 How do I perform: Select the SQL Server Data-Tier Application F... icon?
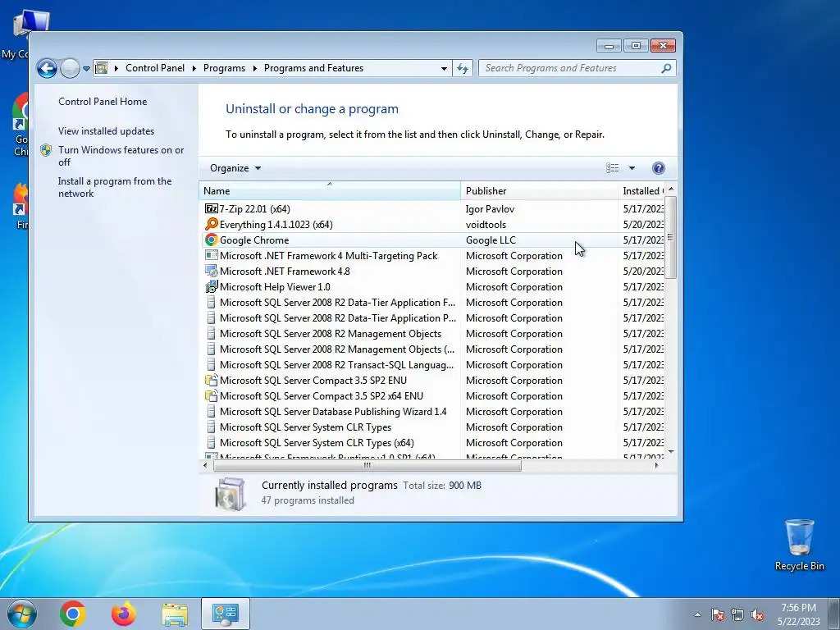coord(211,302)
